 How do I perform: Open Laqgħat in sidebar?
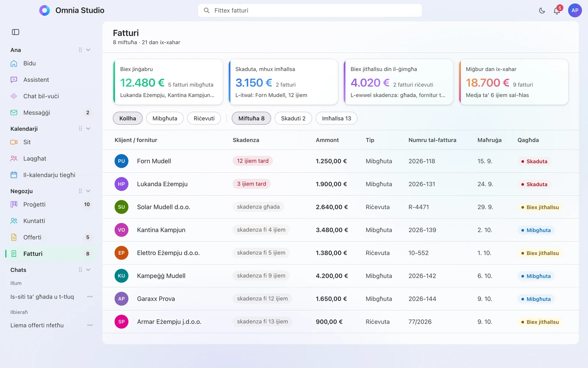click(x=50, y=159)
